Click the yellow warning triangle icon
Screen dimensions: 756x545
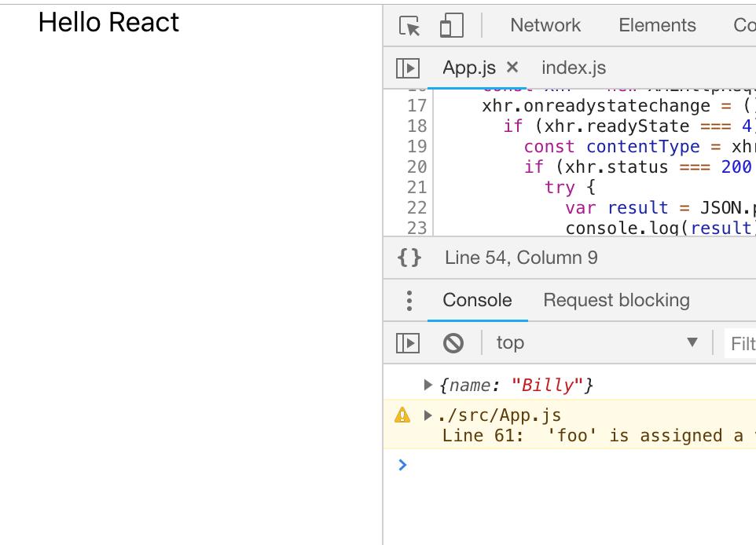pyautogui.click(x=402, y=415)
